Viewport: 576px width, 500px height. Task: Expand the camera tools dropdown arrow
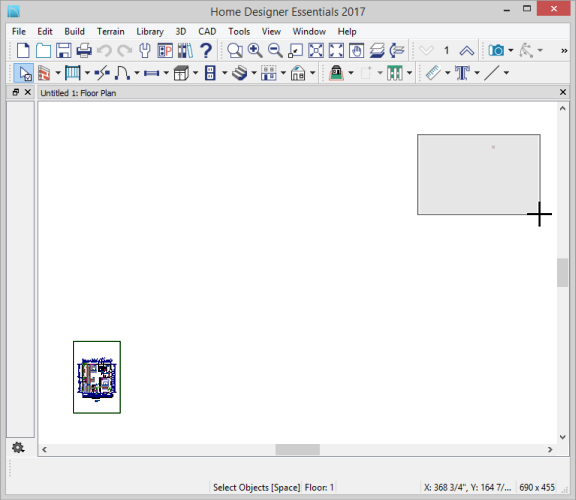pyautogui.click(x=511, y=50)
